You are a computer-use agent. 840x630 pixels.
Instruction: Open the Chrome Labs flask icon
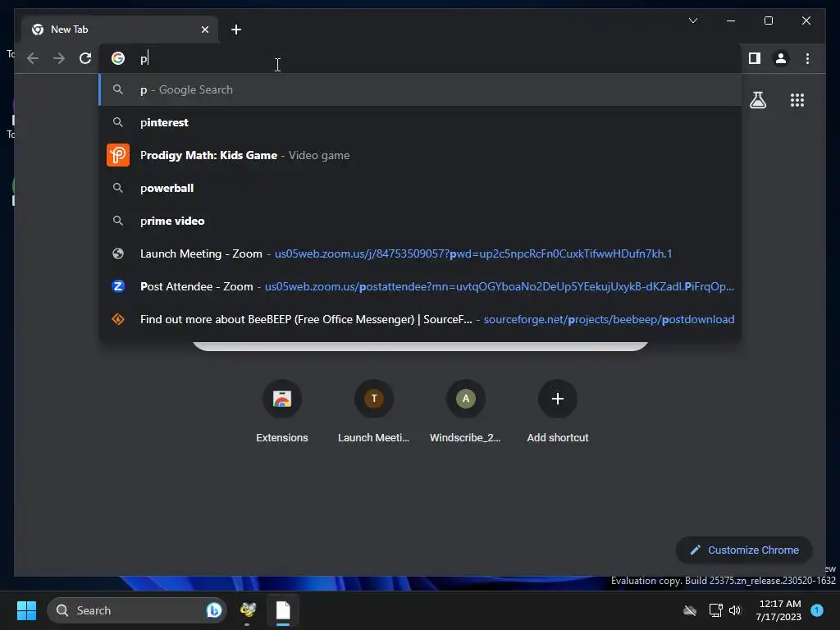(757, 100)
